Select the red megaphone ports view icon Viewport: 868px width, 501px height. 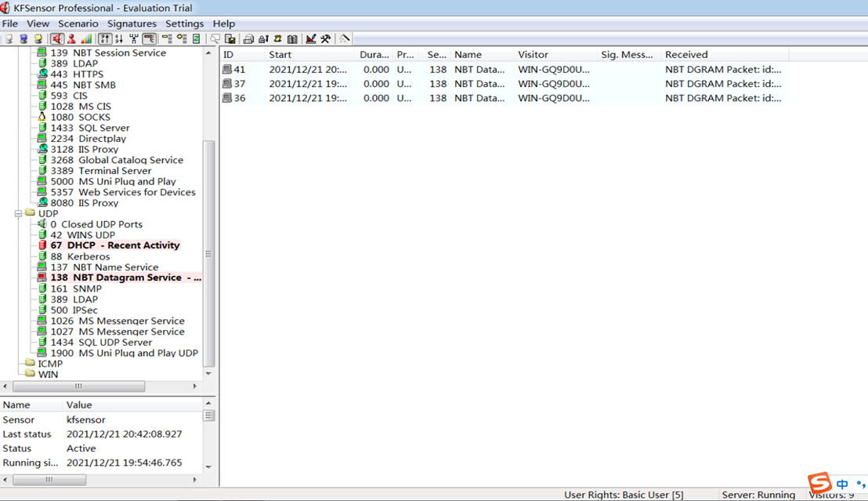coord(57,38)
